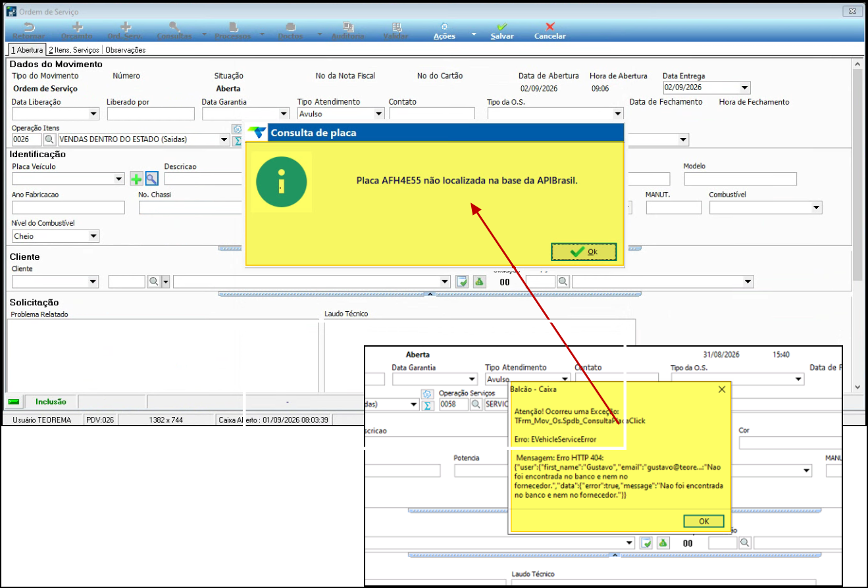
Task: Click the Ano Fabricacao input field
Action: pyautogui.click(x=68, y=208)
